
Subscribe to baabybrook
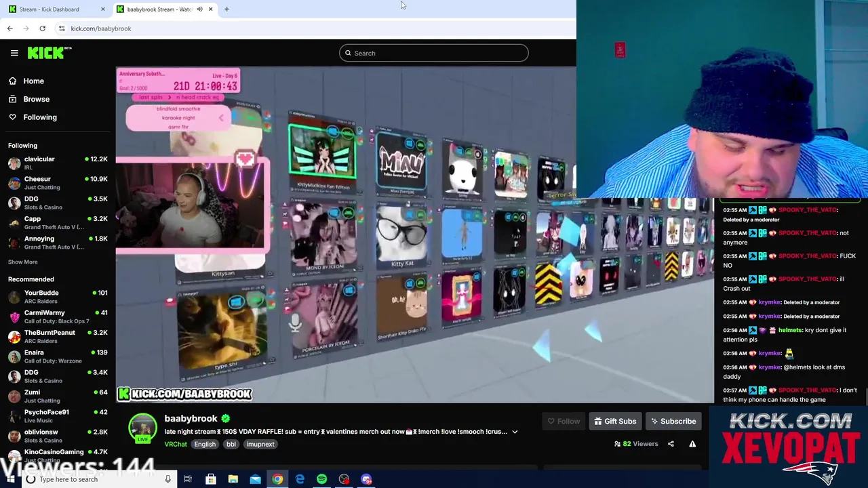[673, 422]
